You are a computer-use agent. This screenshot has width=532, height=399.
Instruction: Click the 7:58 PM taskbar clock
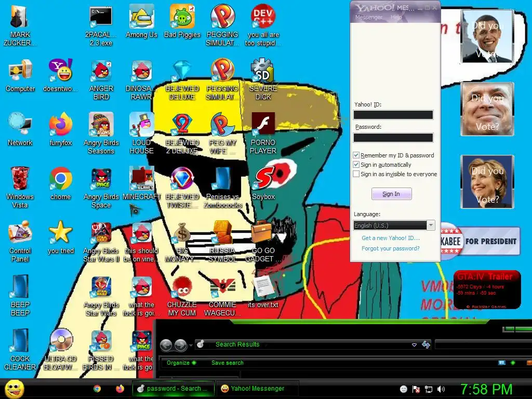(486, 389)
